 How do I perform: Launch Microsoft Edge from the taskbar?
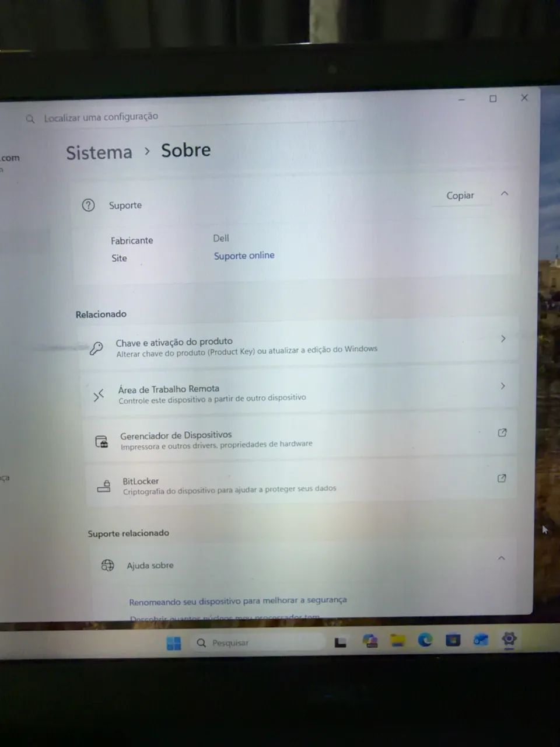pos(425,640)
